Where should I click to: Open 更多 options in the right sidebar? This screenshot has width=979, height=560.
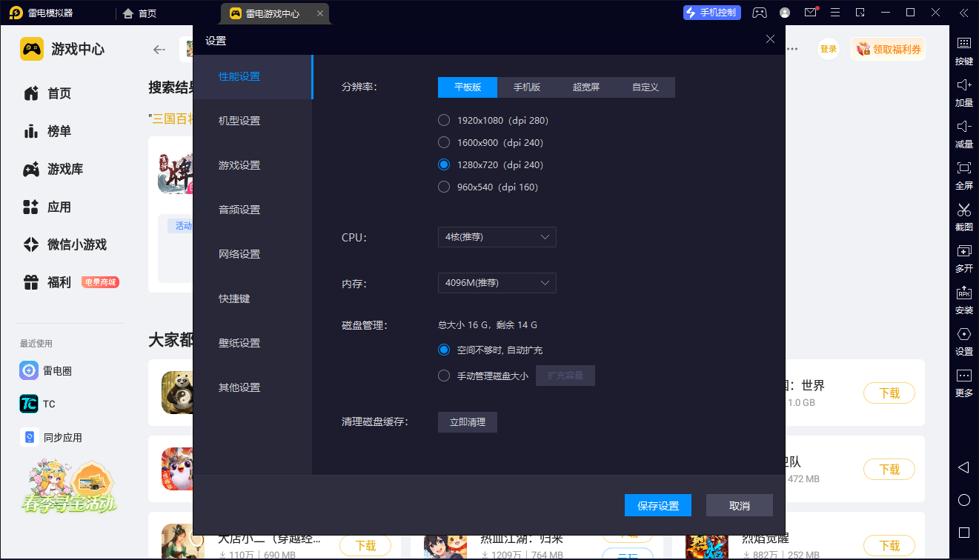tap(963, 382)
